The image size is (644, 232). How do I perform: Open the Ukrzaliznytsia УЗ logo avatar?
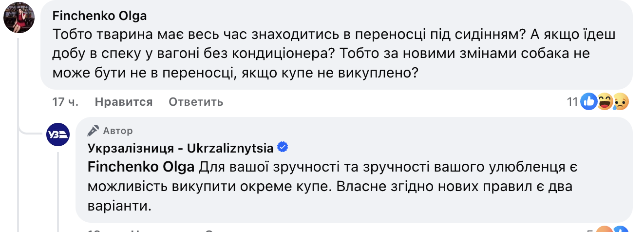coord(58,134)
